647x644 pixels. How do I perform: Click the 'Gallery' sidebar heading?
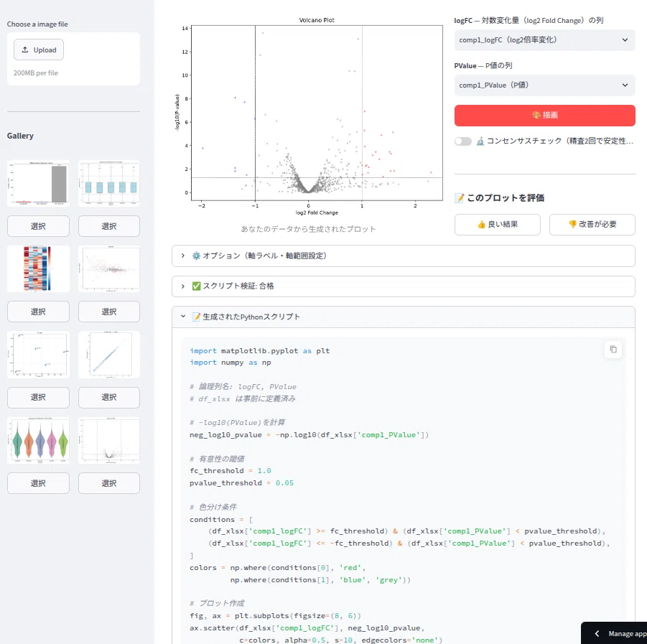pyautogui.click(x=20, y=136)
